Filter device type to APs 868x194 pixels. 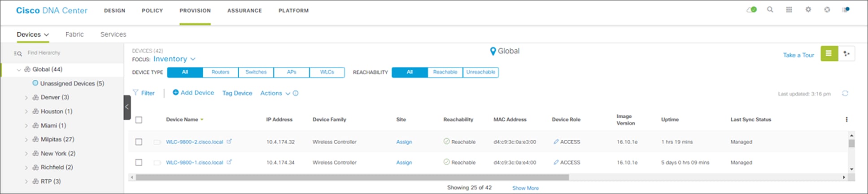(292, 72)
